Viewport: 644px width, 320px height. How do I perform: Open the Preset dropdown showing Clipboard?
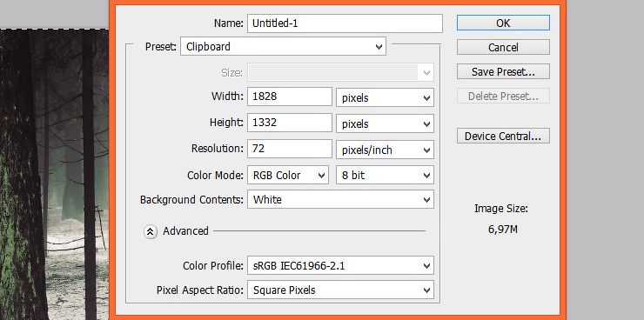[x=283, y=46]
